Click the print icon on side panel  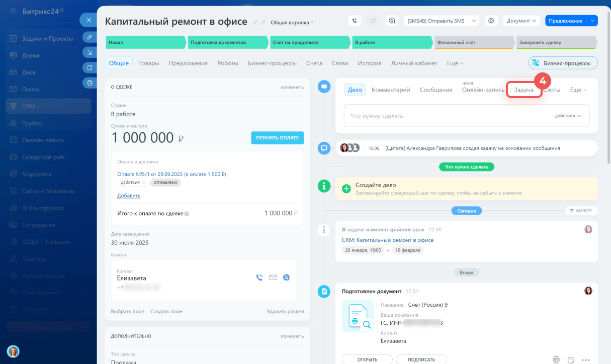tap(89, 82)
